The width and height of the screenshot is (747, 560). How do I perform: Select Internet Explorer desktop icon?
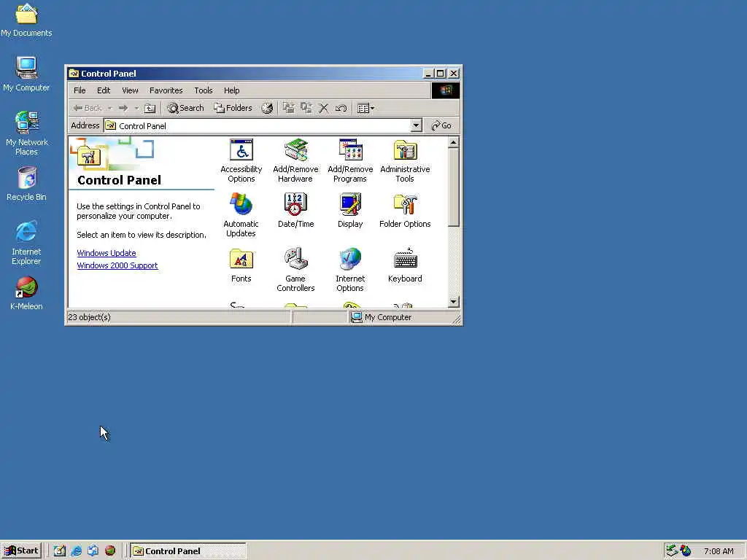click(26, 243)
